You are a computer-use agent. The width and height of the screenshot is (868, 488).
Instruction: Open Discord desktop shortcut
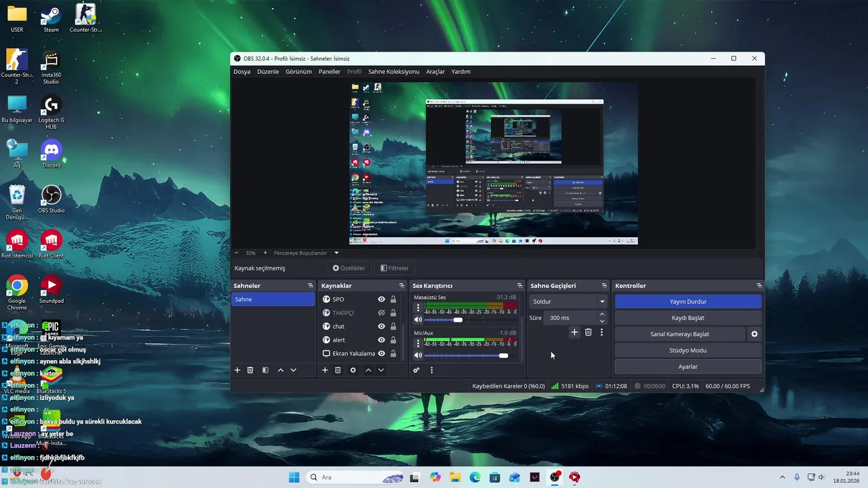tap(52, 154)
